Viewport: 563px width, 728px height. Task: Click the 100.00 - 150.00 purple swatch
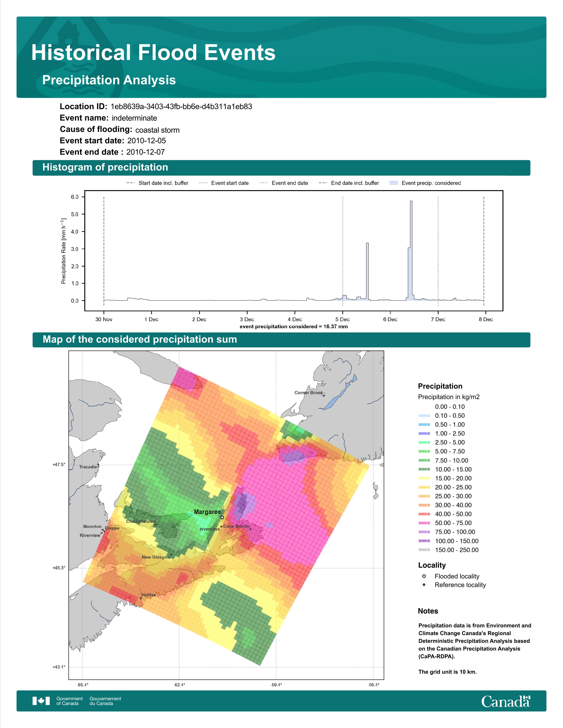[424, 541]
